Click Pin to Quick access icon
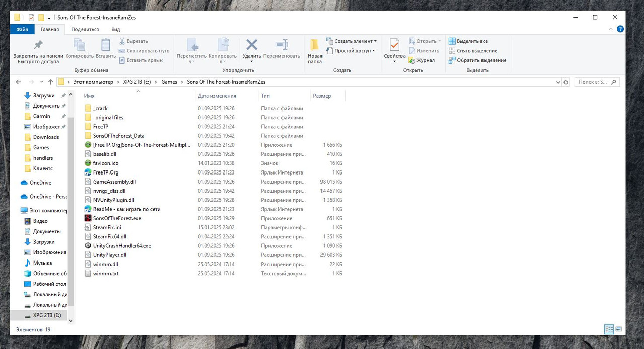The height and width of the screenshot is (349, 644). [38, 45]
